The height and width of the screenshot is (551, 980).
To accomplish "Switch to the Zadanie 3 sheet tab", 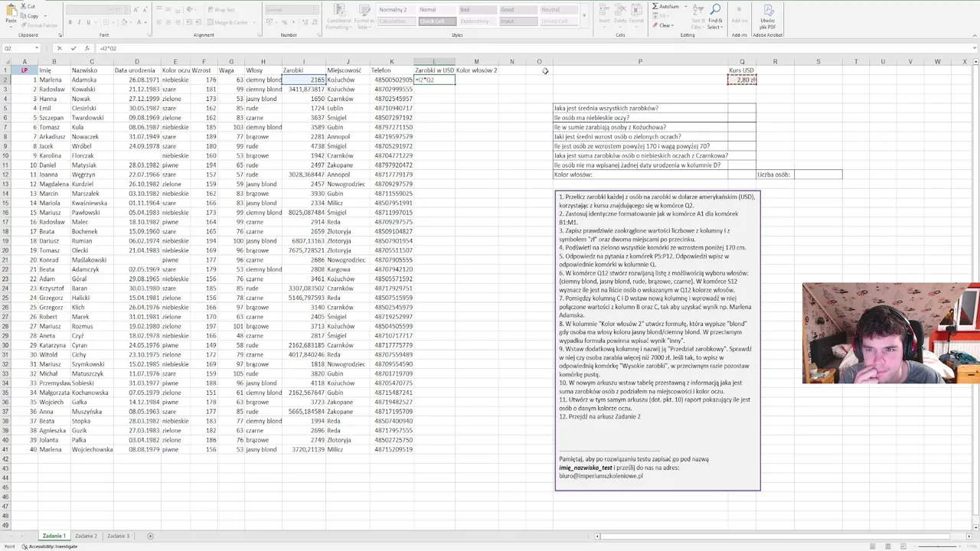I will (118, 536).
